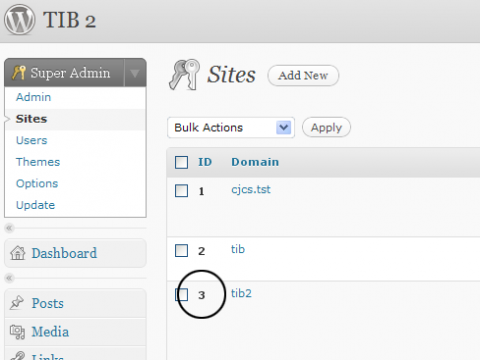Click the Super Admin keys icon
This screenshot has width=480, height=360.
click(x=18, y=72)
